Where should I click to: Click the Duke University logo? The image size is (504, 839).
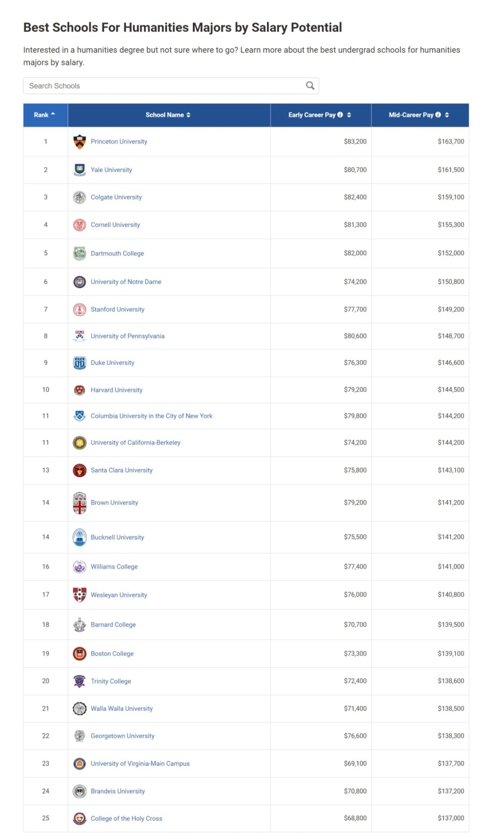click(x=79, y=363)
